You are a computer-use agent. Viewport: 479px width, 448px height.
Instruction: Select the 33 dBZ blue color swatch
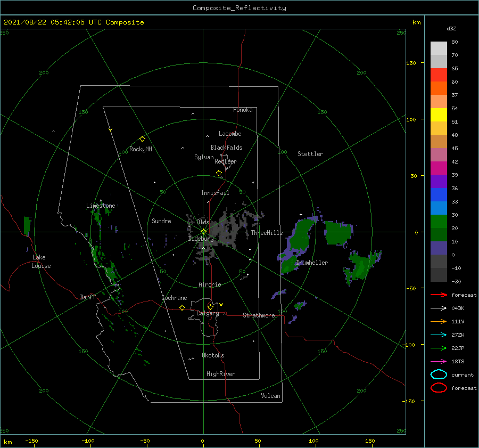[439, 195]
